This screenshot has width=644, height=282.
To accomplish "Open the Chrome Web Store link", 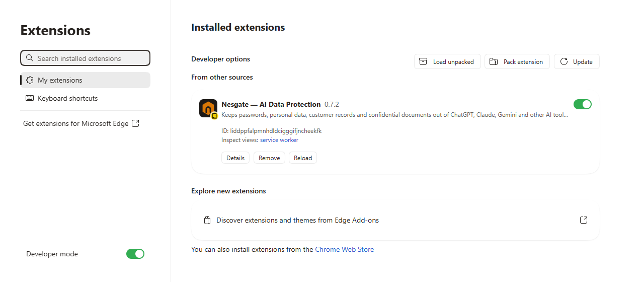I will click(345, 249).
